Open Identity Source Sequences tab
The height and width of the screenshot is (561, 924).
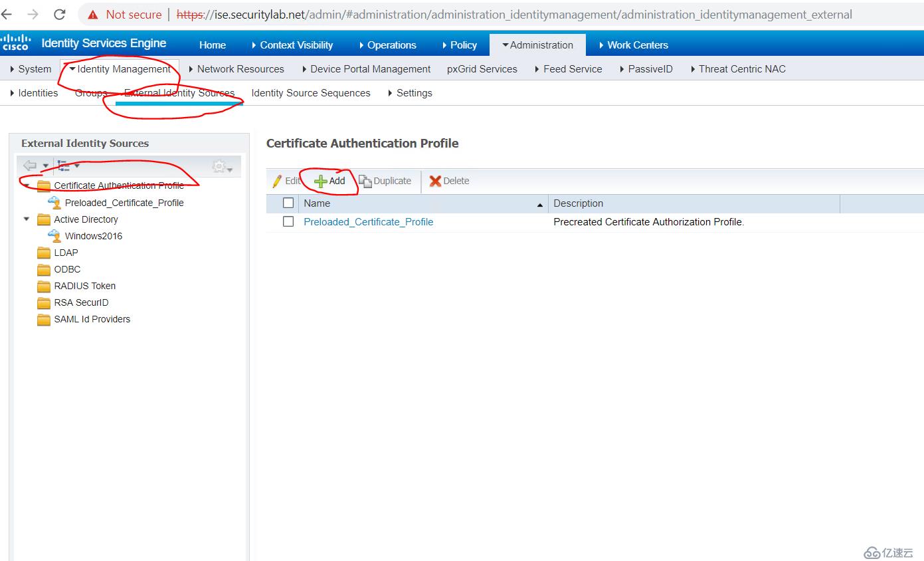[311, 93]
